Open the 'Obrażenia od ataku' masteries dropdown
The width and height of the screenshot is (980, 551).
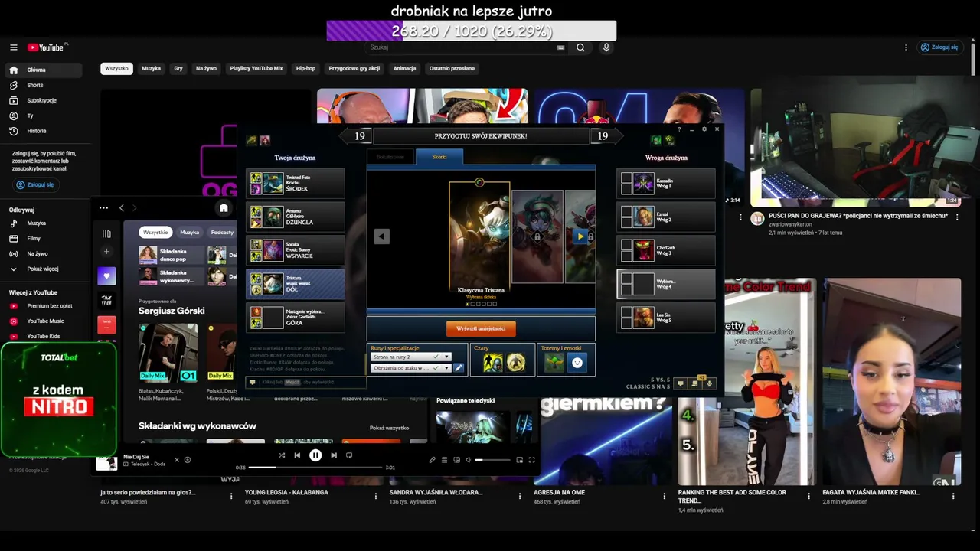coord(410,368)
